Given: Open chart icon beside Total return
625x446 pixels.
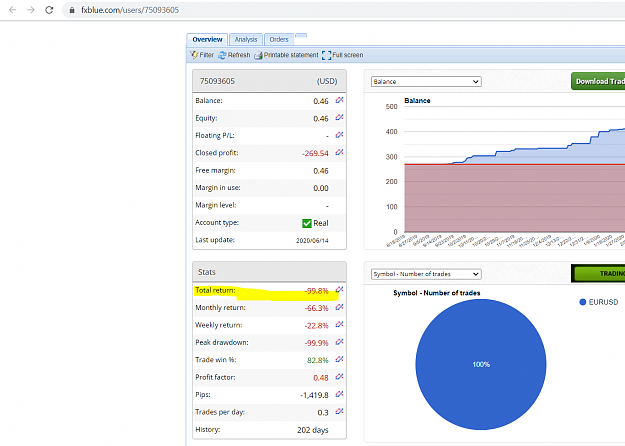Looking at the screenshot, I should coord(339,290).
